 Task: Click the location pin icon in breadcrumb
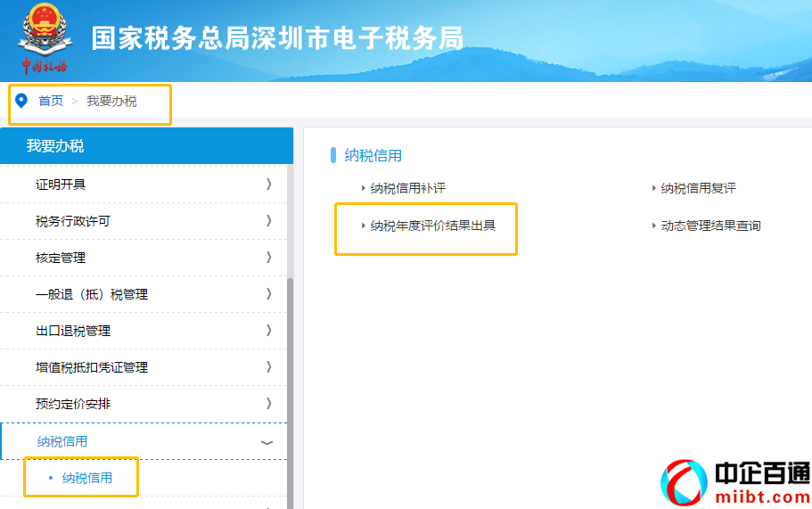click(21, 101)
